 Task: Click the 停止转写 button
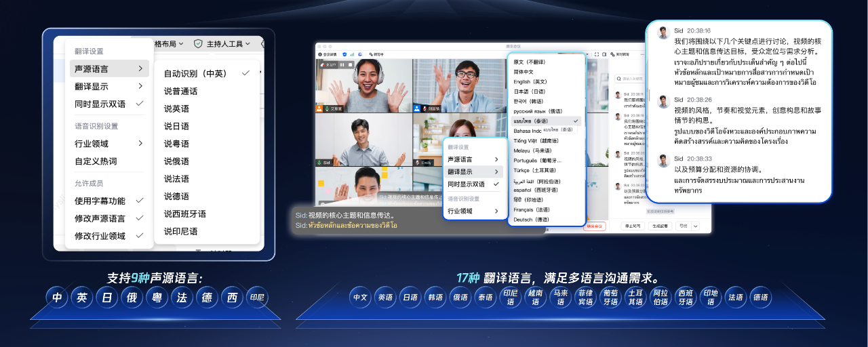pos(633,226)
